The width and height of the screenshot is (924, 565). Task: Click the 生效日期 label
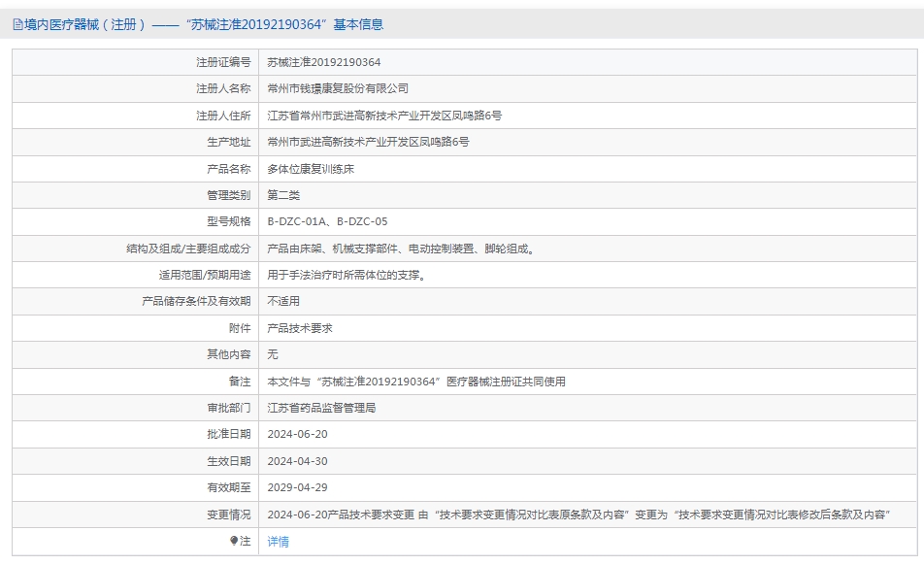pos(229,461)
